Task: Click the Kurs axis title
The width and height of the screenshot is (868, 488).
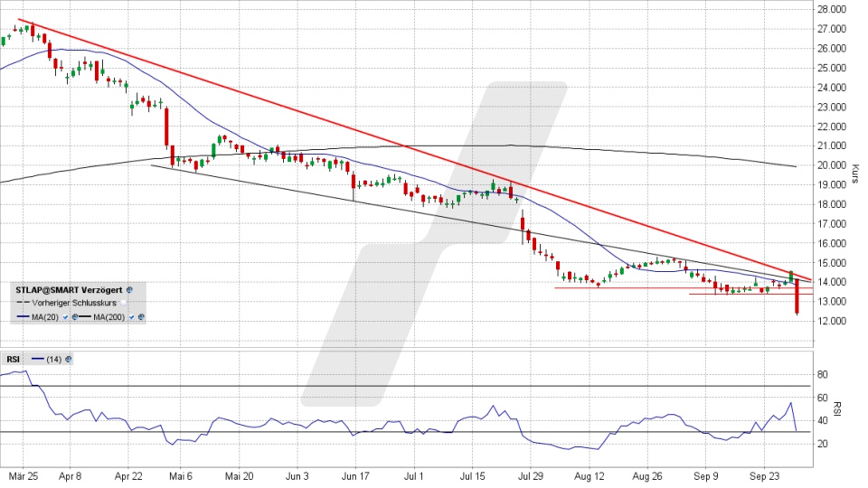Action: click(855, 174)
